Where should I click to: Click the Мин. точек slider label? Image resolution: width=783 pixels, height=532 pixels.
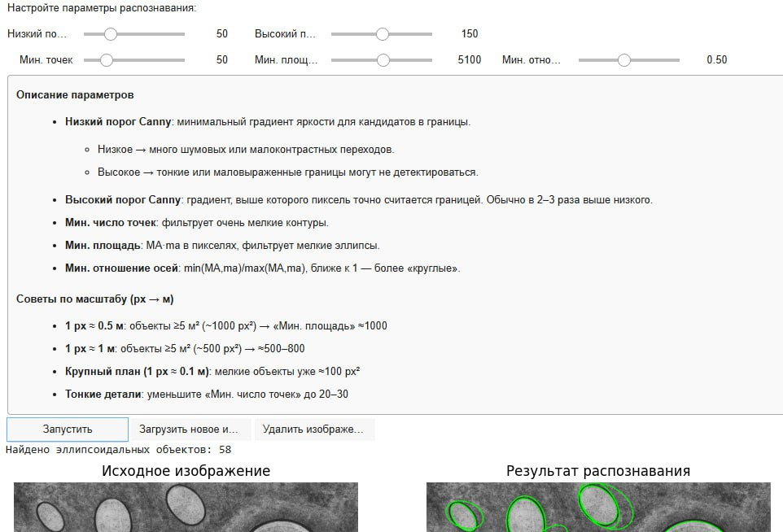tap(46, 59)
